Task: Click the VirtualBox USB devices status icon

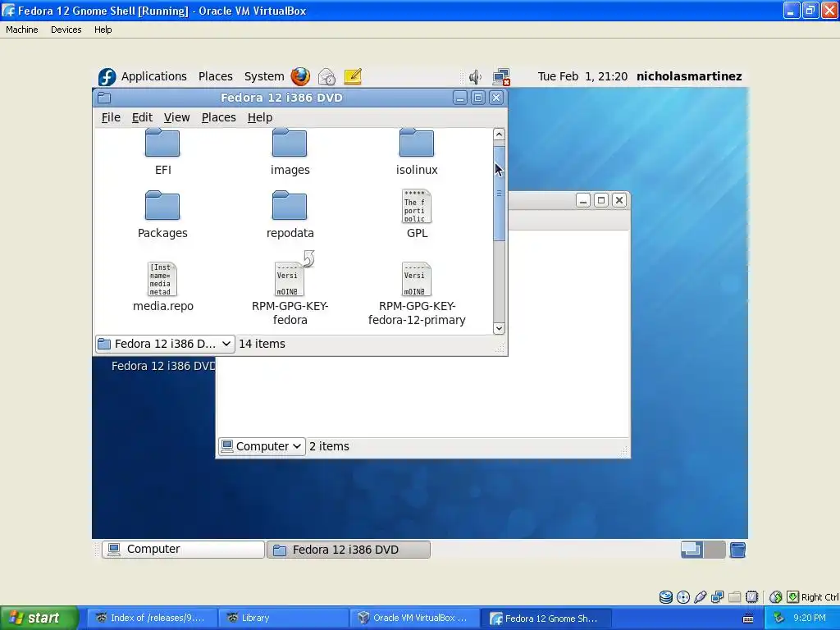Action: coord(701,597)
